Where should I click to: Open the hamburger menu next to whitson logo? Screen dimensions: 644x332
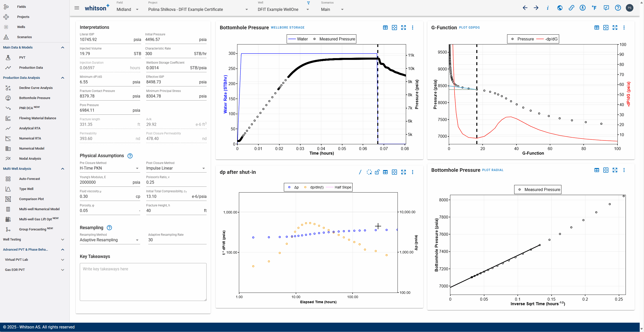click(77, 8)
